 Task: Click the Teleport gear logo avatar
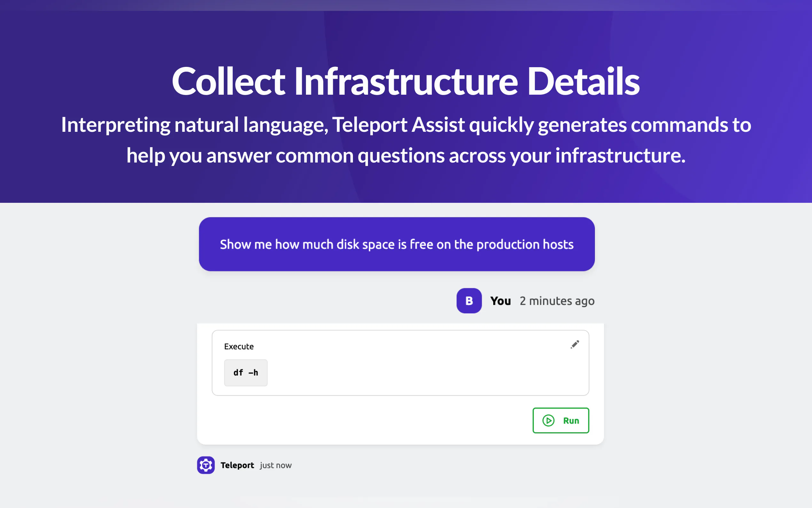206,465
